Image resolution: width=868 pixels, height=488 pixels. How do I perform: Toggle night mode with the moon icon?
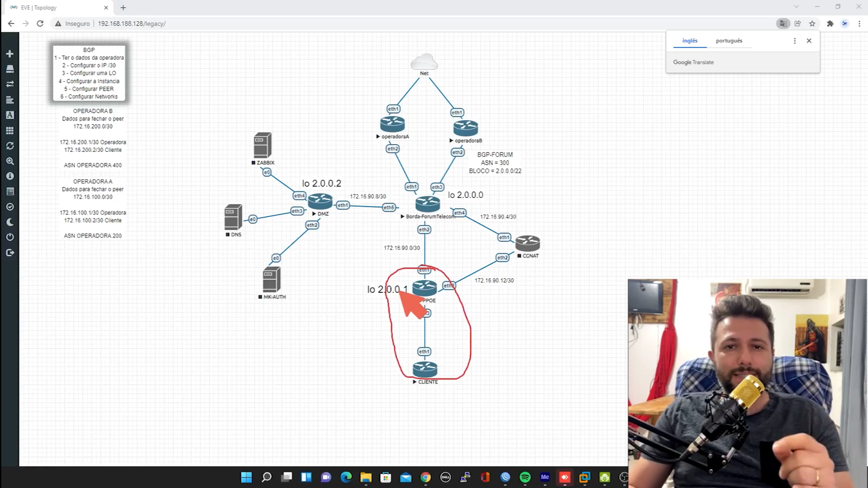click(10, 222)
